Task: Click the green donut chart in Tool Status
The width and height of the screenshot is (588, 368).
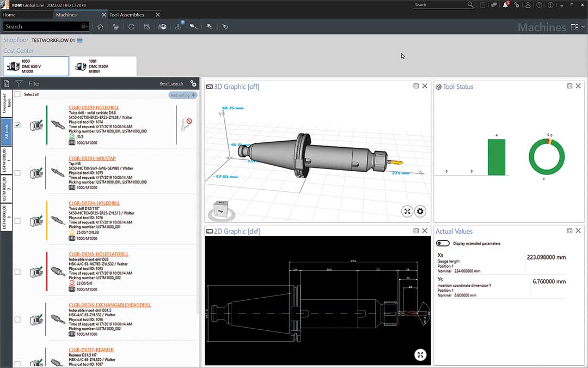Action: click(547, 156)
